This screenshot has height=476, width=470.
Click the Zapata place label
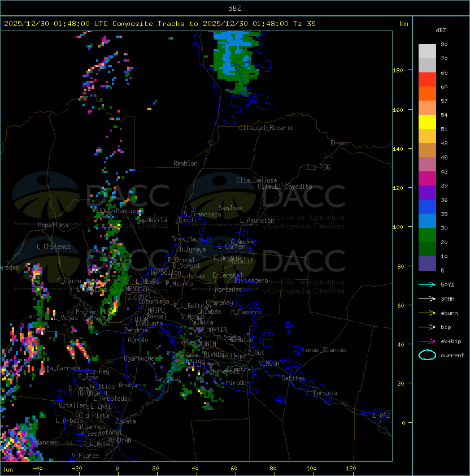tap(125, 421)
